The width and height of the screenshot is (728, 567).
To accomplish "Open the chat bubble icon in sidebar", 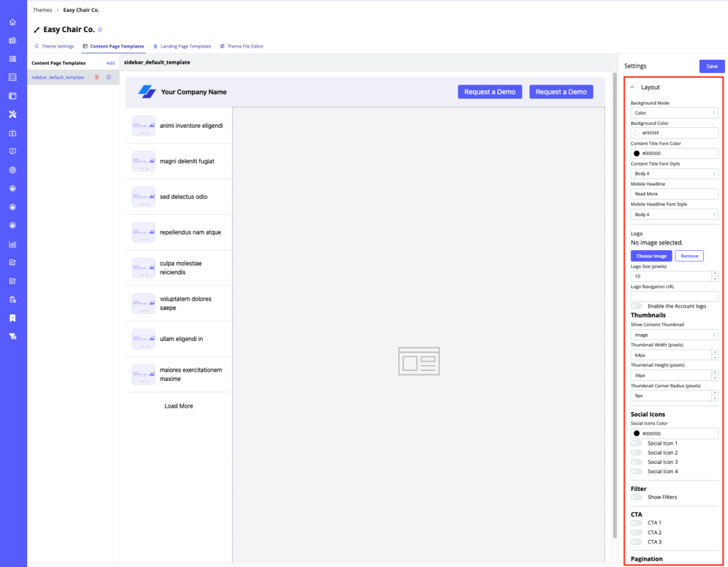I will (11, 151).
